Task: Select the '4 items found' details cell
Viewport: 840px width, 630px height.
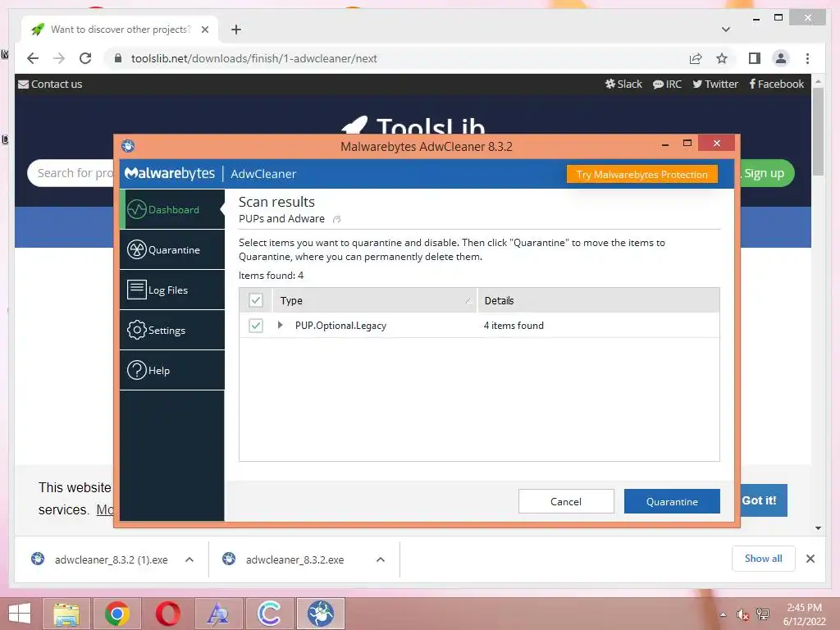Action: (x=514, y=325)
